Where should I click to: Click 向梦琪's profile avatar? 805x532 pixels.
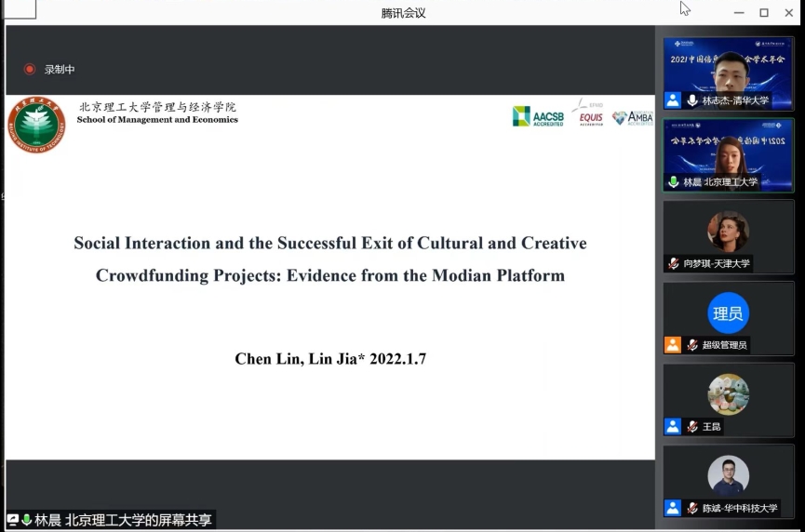728,232
